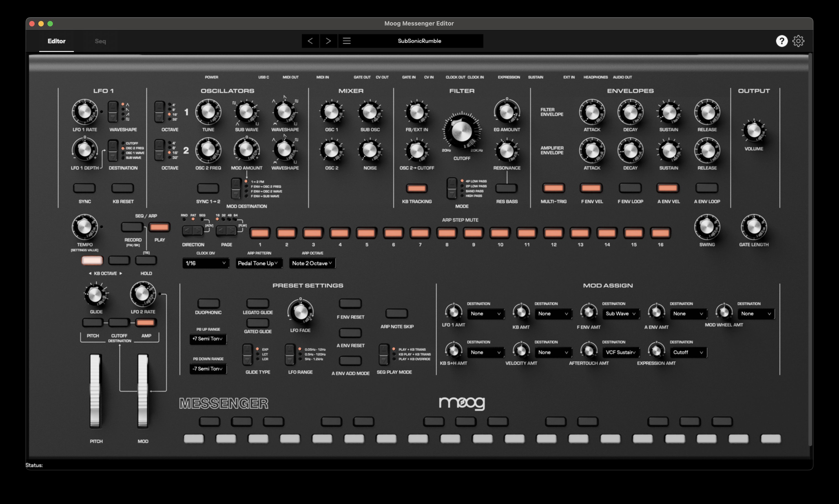
Task: Open the LFO 1 AMT destination dropdown
Action: click(x=486, y=314)
